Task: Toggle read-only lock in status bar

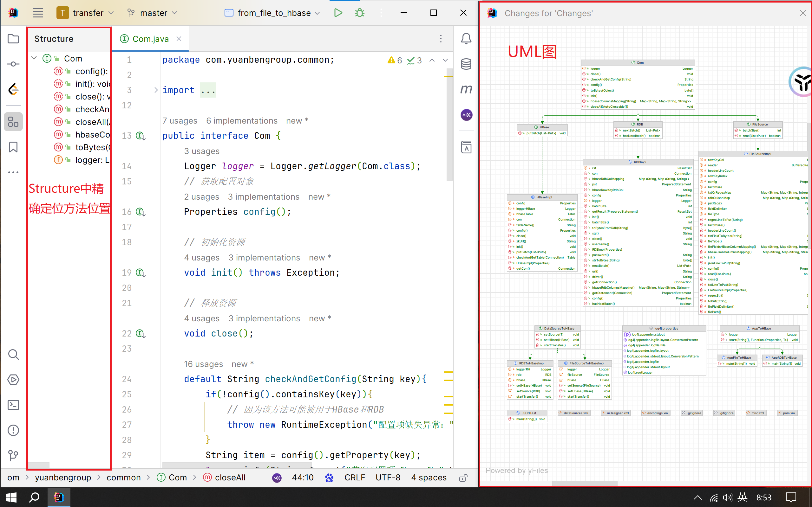Action: pyautogui.click(x=463, y=478)
